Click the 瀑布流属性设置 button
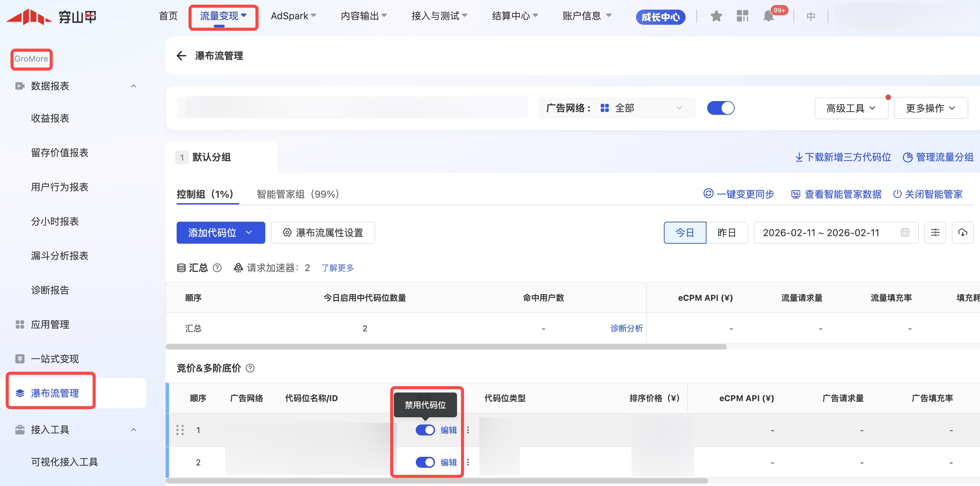 pyautogui.click(x=323, y=233)
